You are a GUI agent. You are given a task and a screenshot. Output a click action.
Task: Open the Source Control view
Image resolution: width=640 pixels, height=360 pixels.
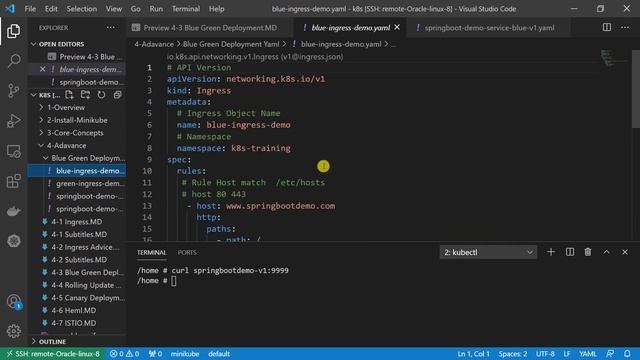coord(13,91)
